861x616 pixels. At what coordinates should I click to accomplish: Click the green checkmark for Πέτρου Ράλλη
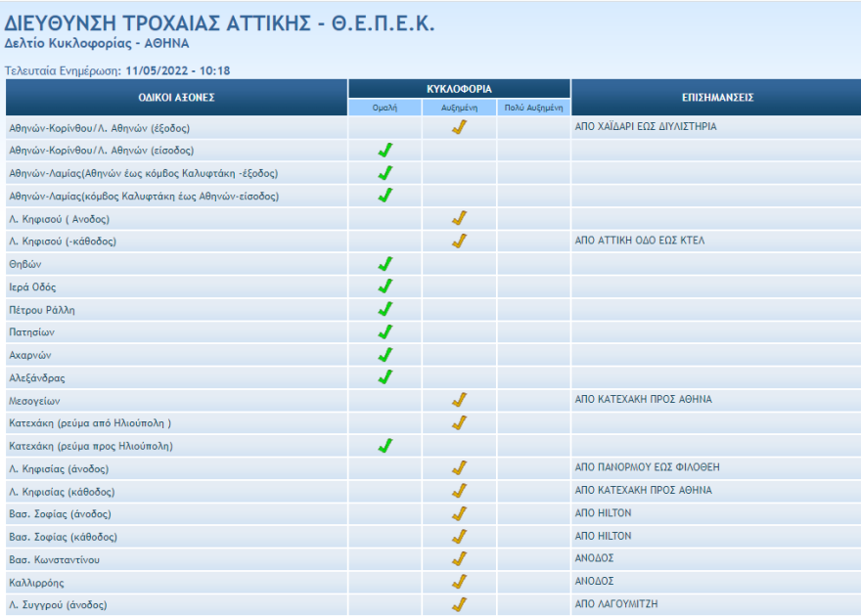(x=385, y=309)
